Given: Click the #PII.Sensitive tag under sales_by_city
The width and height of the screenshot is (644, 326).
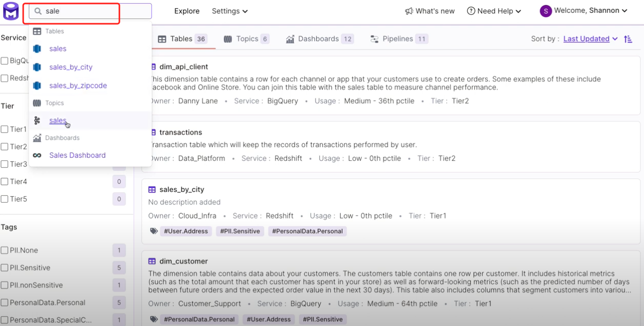Looking at the screenshot, I should pos(240,231).
